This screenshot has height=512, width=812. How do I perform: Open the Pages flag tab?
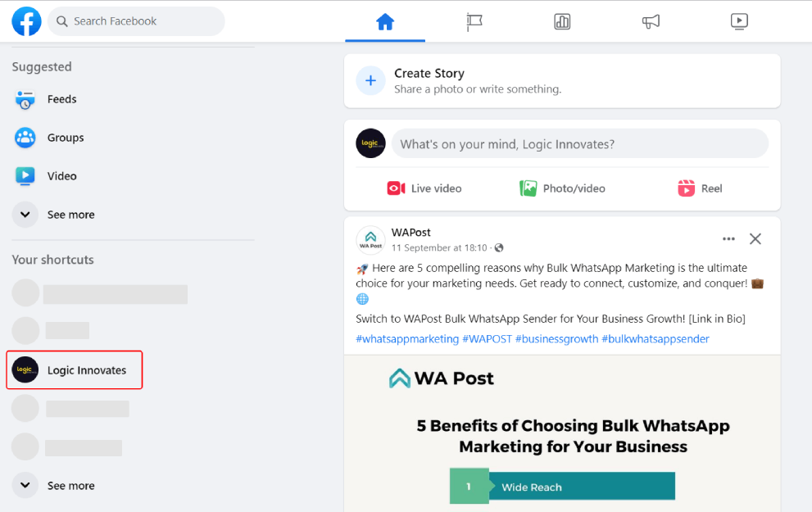coord(474,22)
